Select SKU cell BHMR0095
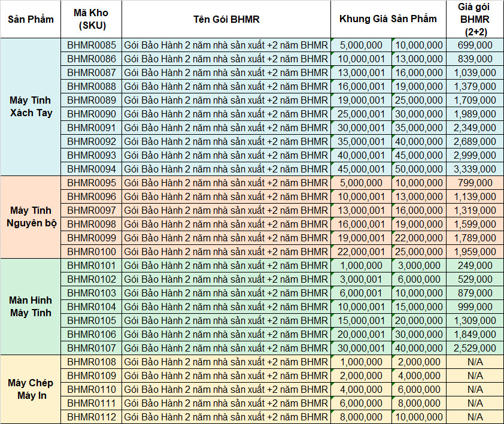The image size is (504, 424). [x=92, y=183]
